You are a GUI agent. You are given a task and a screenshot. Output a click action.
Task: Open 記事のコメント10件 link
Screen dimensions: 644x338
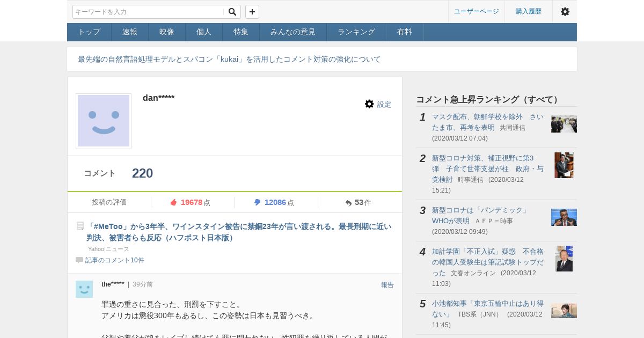pyautogui.click(x=115, y=260)
